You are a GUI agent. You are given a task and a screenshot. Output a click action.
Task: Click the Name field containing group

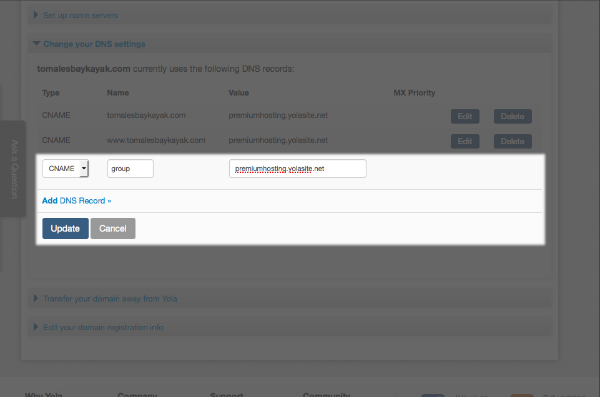(x=130, y=168)
